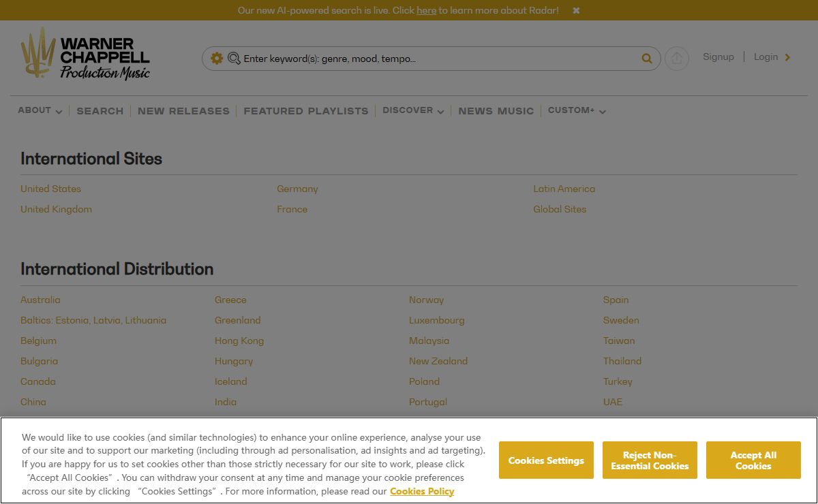Read the Cookies Policy

pyautogui.click(x=422, y=491)
